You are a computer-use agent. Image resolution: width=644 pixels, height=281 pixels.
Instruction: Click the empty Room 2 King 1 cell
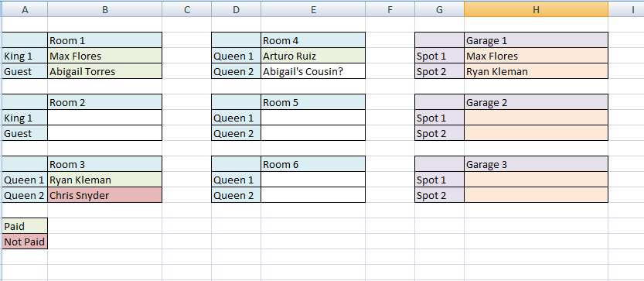104,118
